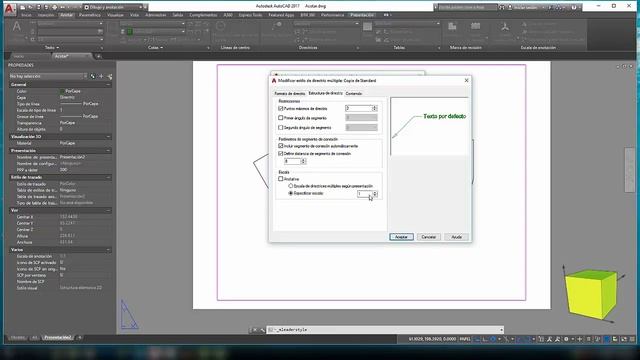Viewport: 640px width, 360px height.
Task: Collapse the Varios properties section
Action: click(x=108, y=249)
